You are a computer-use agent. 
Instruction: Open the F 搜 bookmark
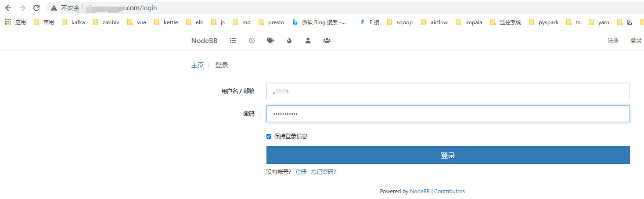(370, 22)
